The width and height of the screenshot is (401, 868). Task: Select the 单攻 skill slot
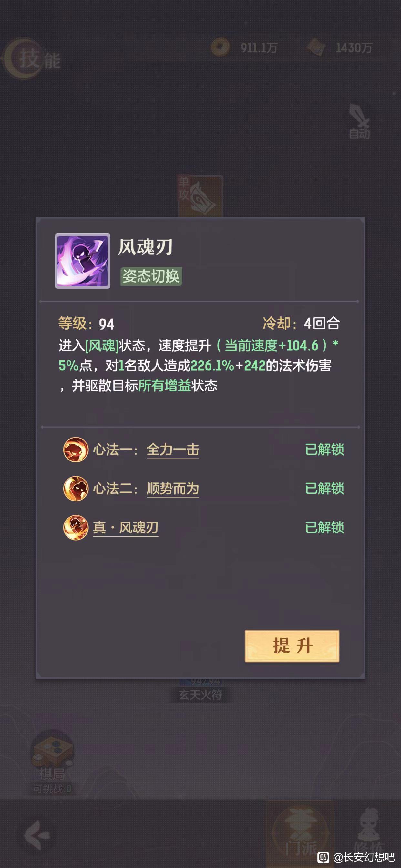[200, 196]
